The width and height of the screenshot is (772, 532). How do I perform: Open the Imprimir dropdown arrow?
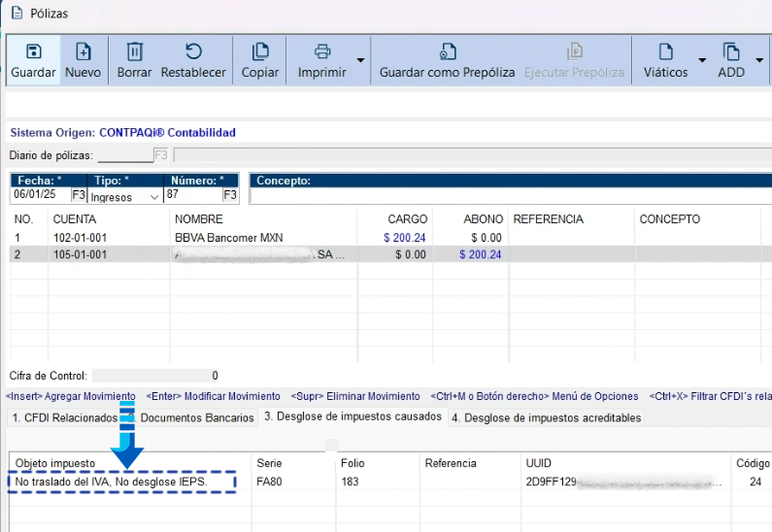361,61
